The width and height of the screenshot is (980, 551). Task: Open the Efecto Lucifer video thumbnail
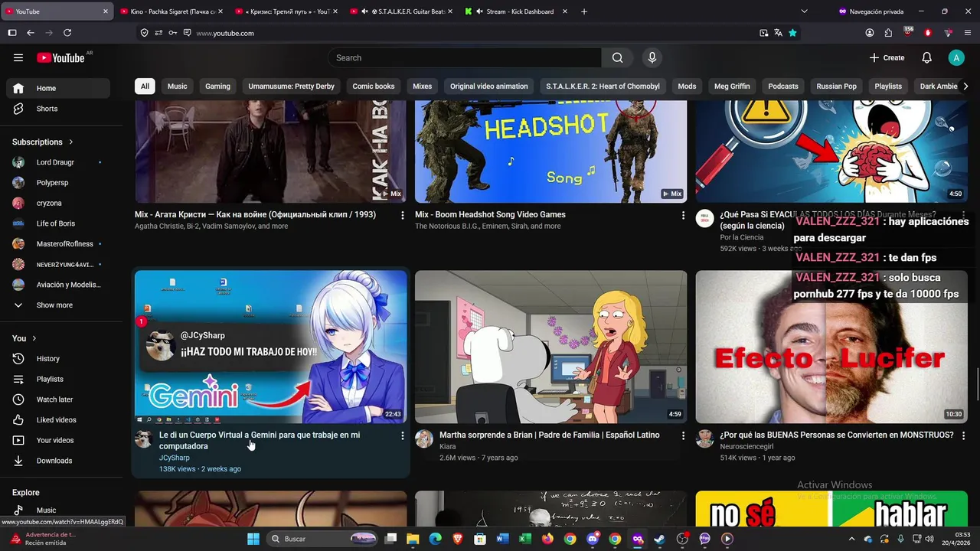click(831, 347)
